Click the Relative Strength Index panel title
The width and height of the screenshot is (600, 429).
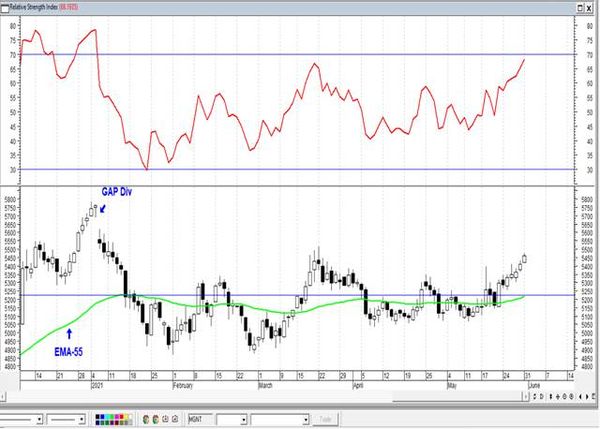coord(33,7)
